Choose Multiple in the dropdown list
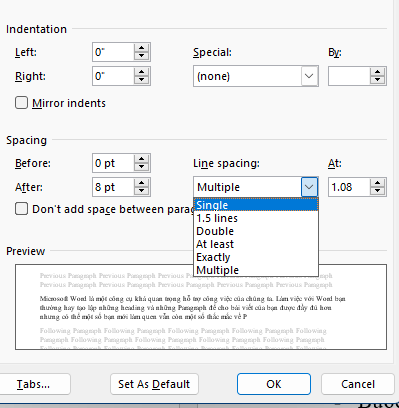This screenshot has height=408, width=399. [x=256, y=270]
